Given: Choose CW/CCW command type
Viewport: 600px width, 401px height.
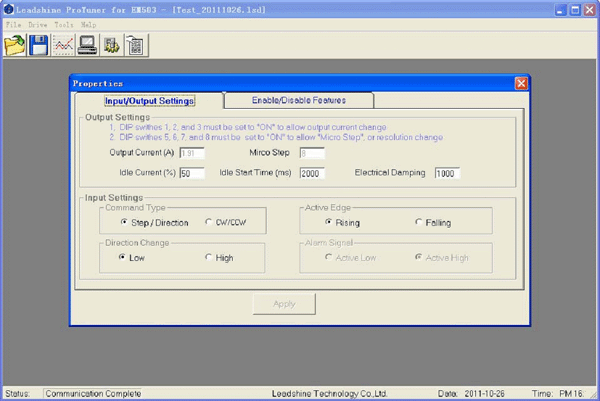Looking at the screenshot, I should click(208, 221).
